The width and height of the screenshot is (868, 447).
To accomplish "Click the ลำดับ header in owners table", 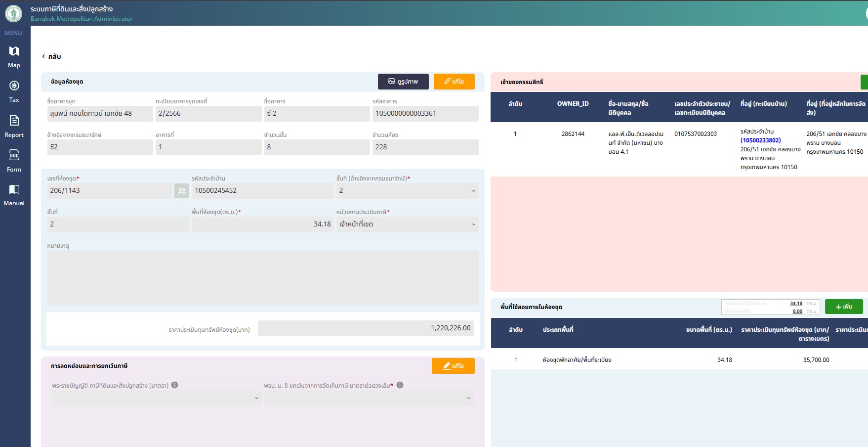I will 515,104.
